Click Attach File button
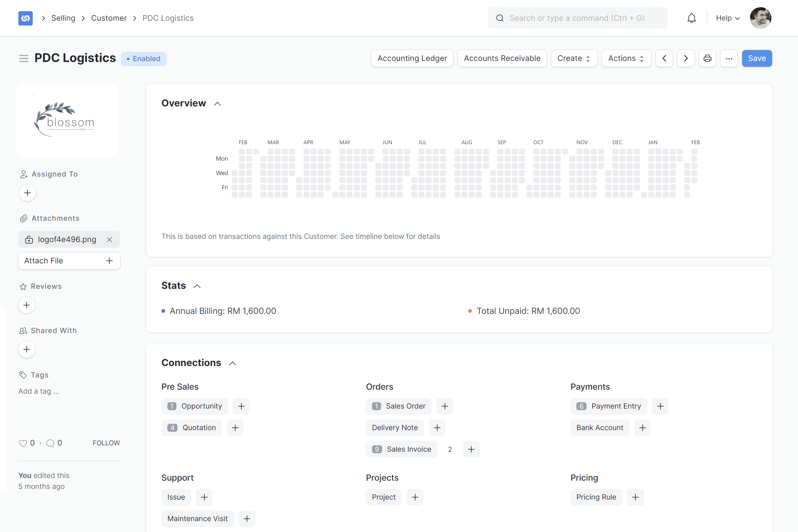 pos(69,261)
